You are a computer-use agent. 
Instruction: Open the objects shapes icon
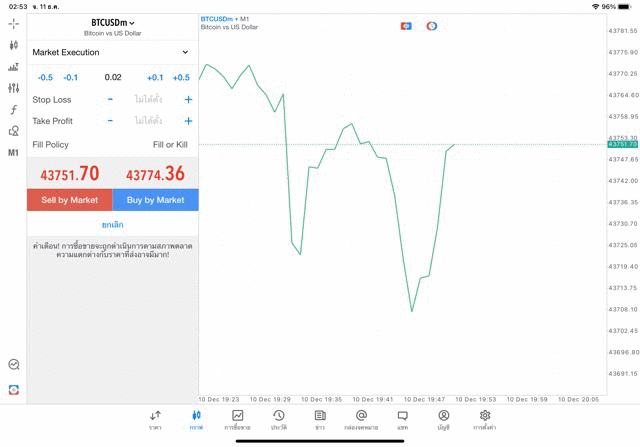coord(13,131)
